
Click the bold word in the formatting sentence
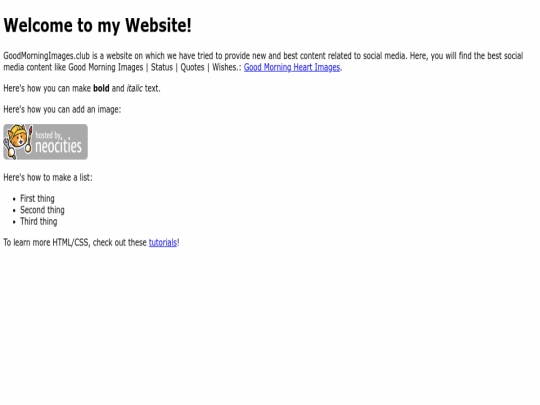point(101,88)
